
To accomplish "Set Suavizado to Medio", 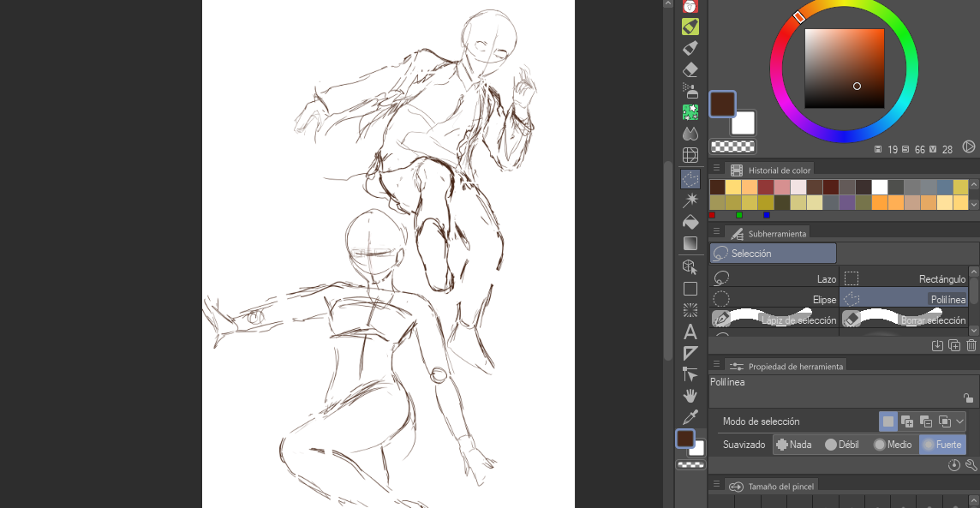I will coord(892,445).
